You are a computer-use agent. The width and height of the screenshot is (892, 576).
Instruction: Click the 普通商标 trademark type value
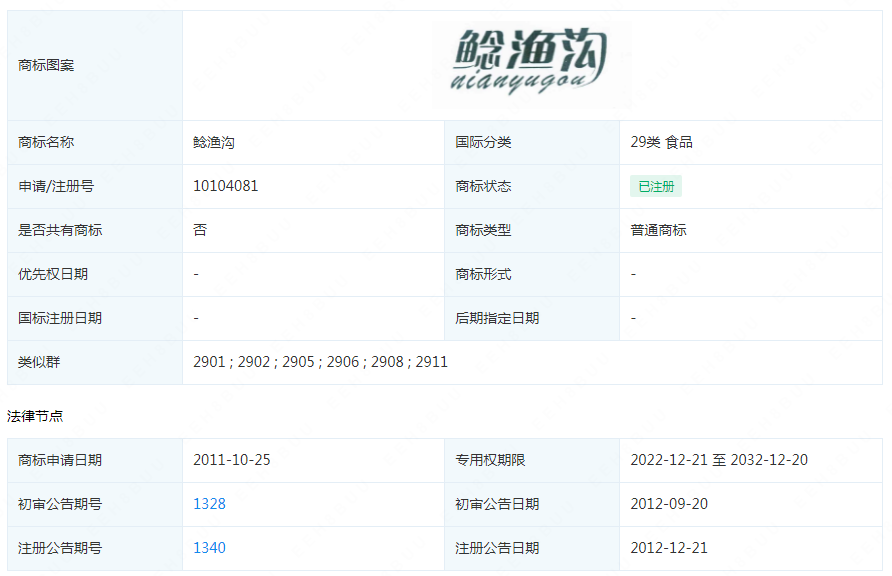658,230
